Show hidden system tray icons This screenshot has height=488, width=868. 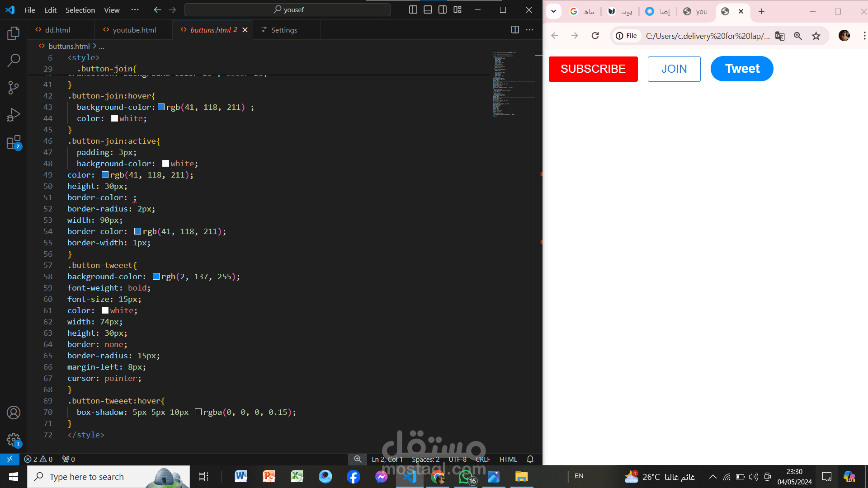[x=712, y=477]
